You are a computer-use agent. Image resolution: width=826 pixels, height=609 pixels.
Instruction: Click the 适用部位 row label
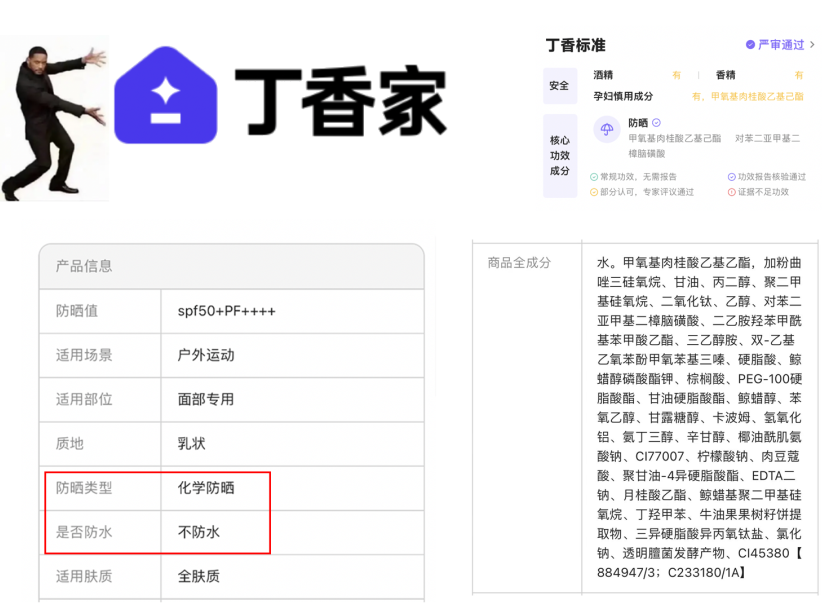[x=84, y=399]
